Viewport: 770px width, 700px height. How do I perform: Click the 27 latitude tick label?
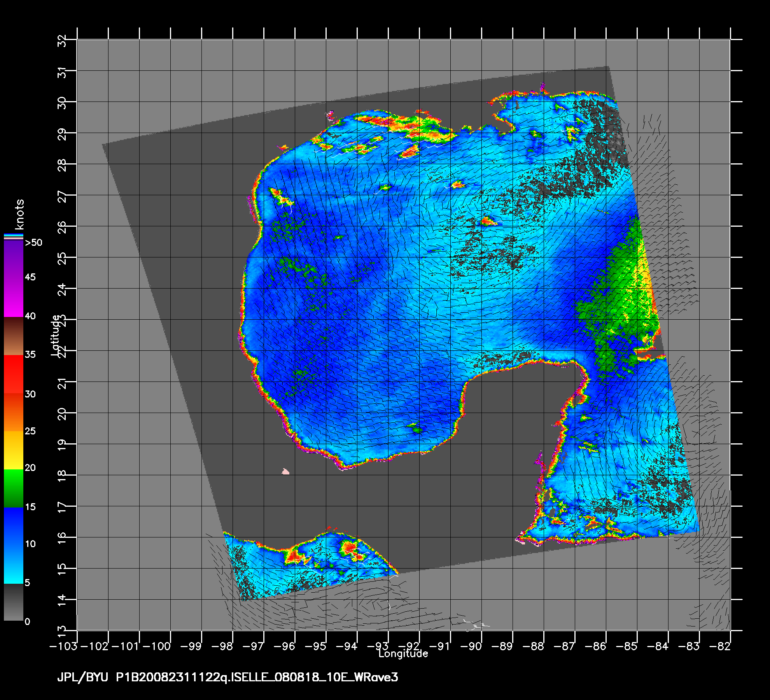click(62, 196)
